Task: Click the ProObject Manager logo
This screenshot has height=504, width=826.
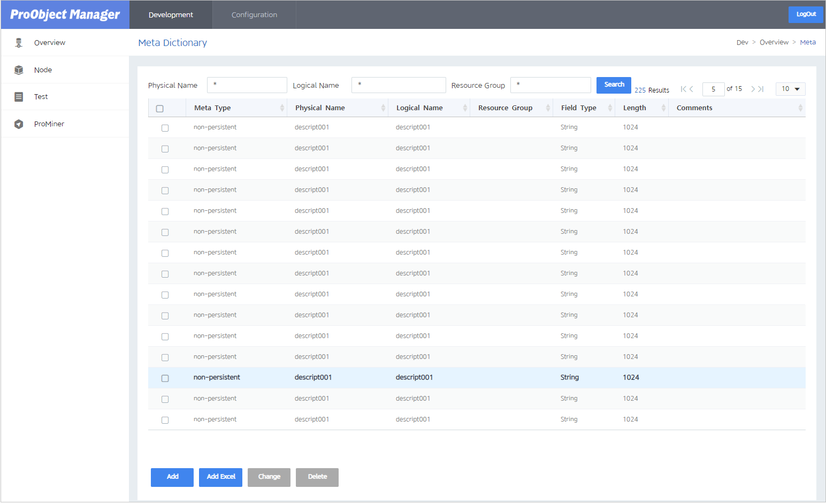Action: [65, 14]
